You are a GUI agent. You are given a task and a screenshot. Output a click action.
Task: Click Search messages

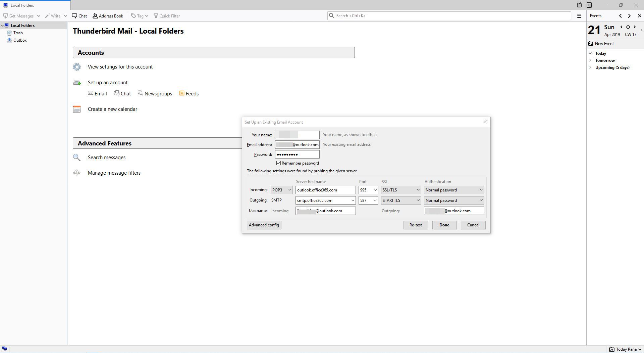pos(107,158)
